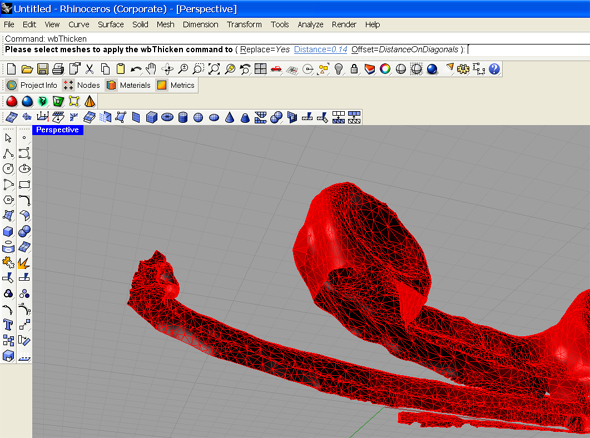Choose the pointer select tool
This screenshot has width=590, height=438.
click(x=8, y=138)
